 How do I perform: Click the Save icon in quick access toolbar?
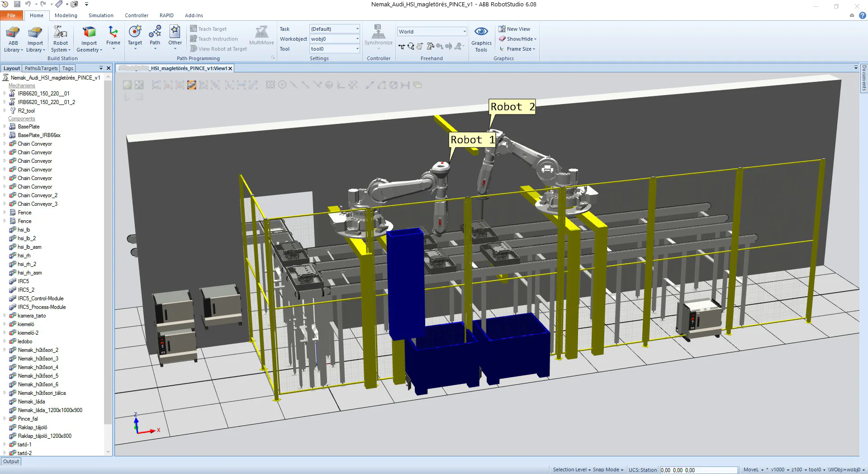click(17, 4)
